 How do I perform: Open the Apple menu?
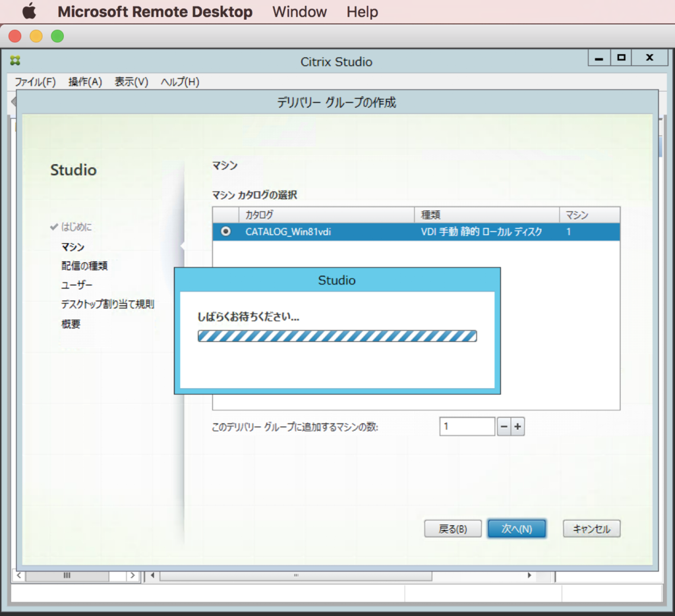coord(29,11)
